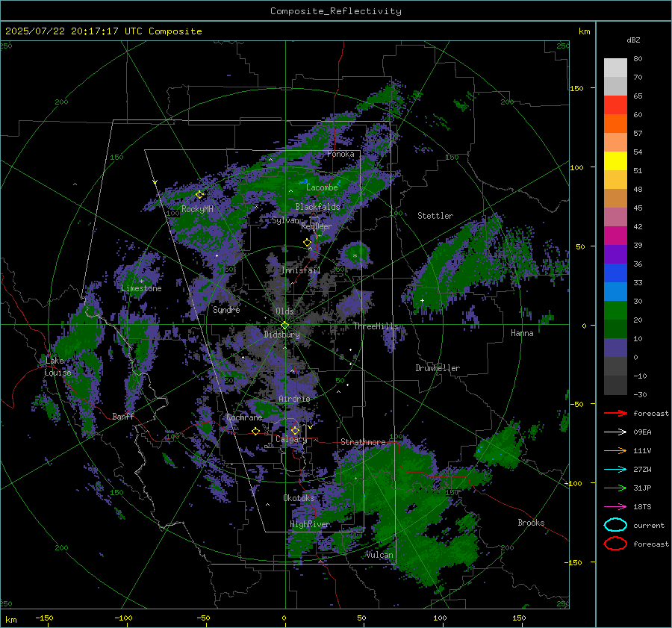Select the 39 dBZ purple swatch

click(x=615, y=254)
